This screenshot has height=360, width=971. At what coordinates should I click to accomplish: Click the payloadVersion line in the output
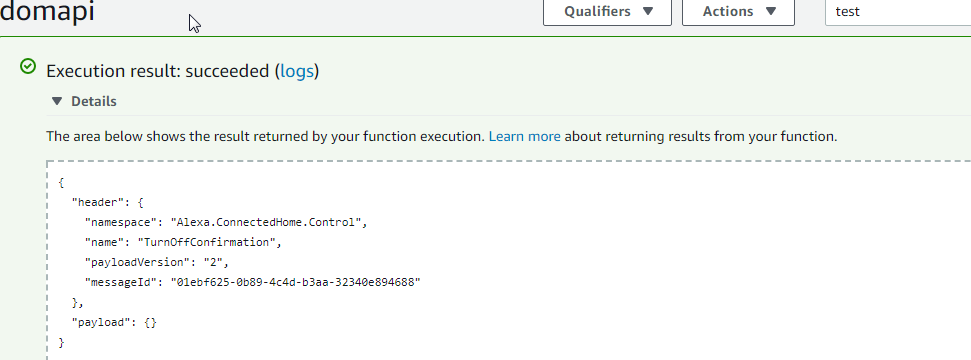point(157,262)
